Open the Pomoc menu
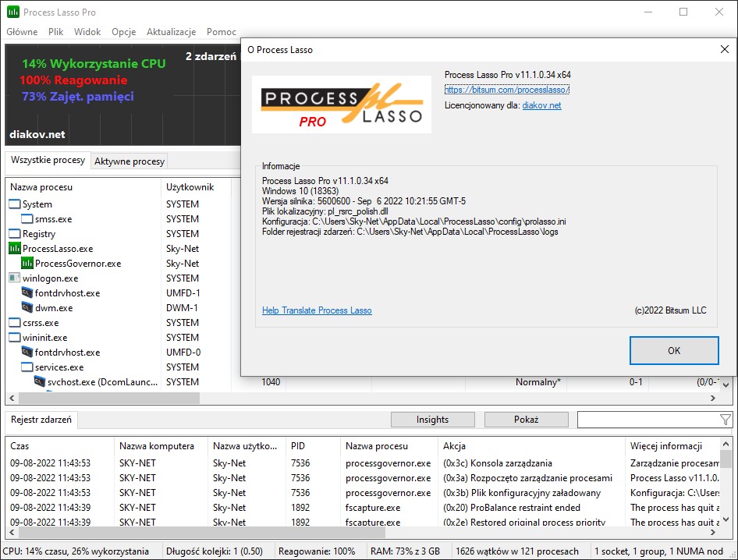The image size is (738, 560). pyautogui.click(x=222, y=31)
